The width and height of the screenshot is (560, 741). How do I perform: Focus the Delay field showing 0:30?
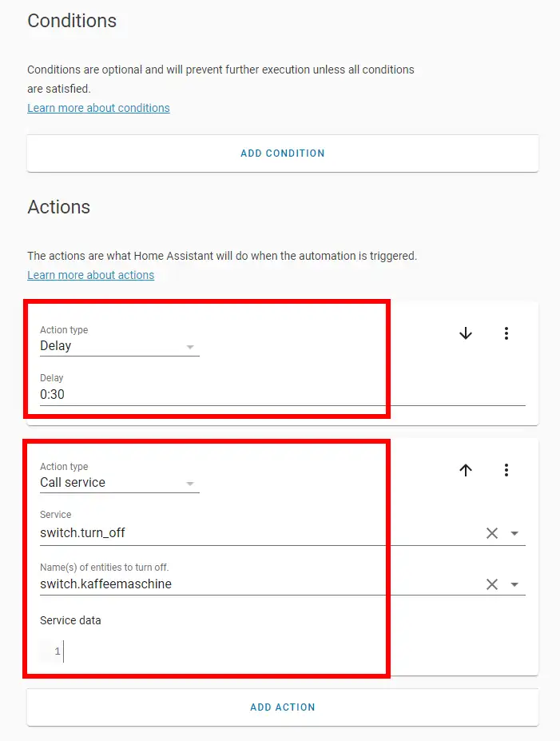tap(240, 394)
